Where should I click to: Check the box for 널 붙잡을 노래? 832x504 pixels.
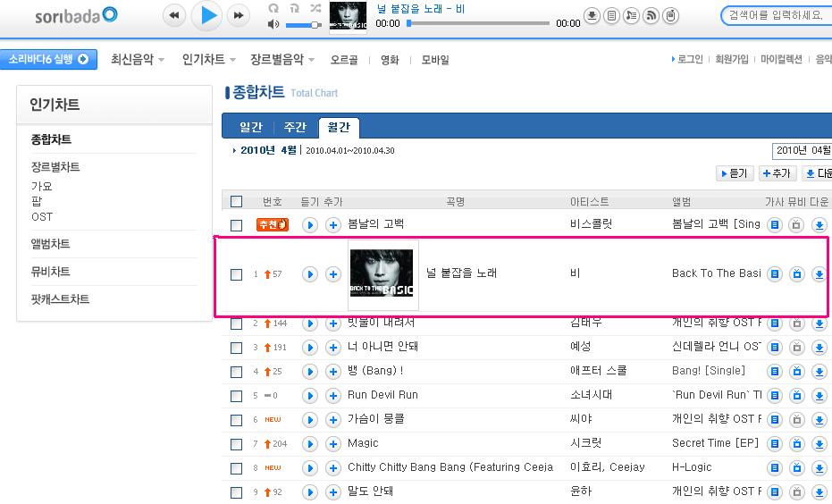pos(237,274)
